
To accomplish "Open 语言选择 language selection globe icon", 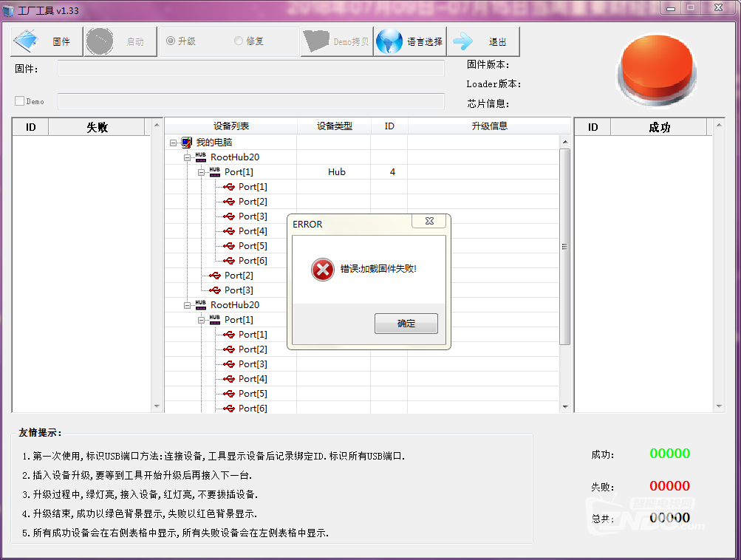I will tap(389, 41).
